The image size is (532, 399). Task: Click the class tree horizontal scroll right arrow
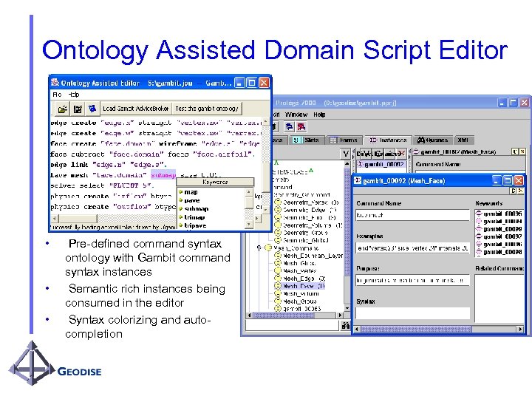[341, 316]
